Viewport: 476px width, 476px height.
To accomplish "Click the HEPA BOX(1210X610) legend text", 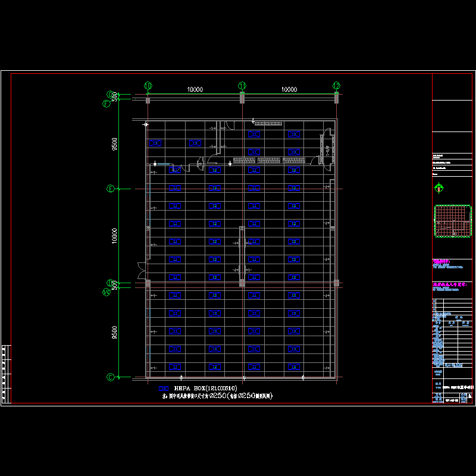I will (205, 388).
